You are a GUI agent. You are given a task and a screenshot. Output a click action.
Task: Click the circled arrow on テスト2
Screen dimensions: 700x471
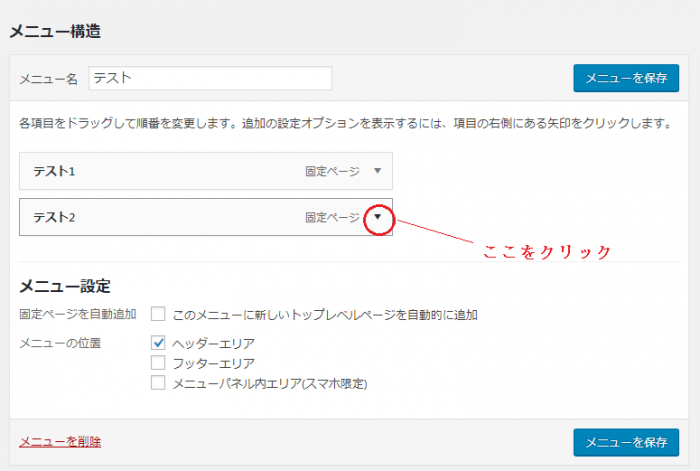(x=377, y=217)
